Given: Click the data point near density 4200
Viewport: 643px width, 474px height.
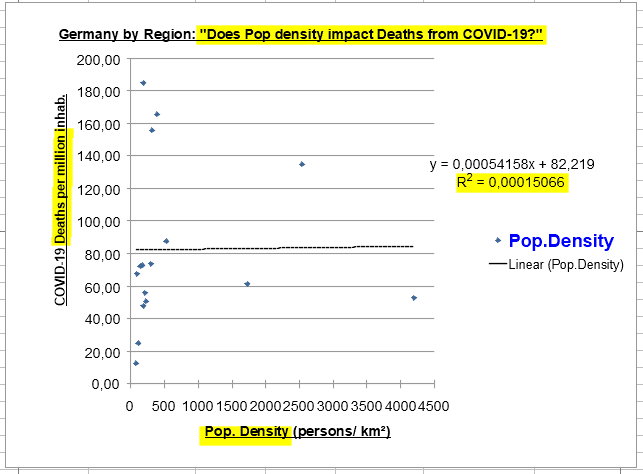Looking at the screenshot, I should (414, 298).
